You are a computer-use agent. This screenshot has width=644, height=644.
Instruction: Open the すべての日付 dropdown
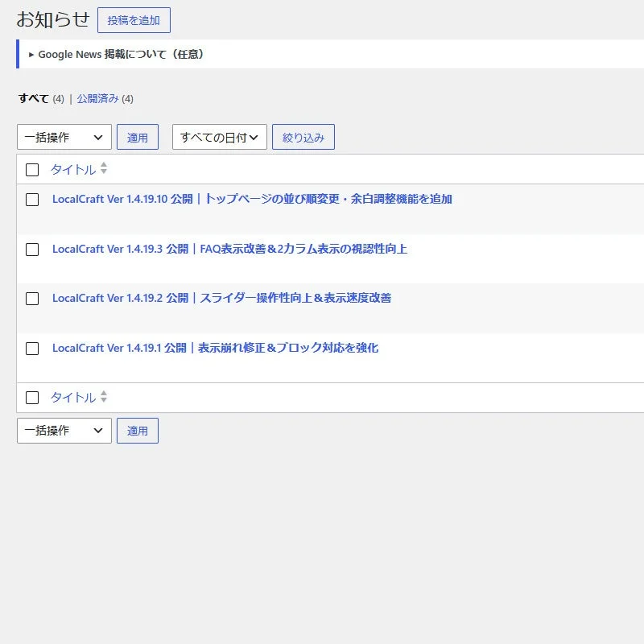point(220,137)
